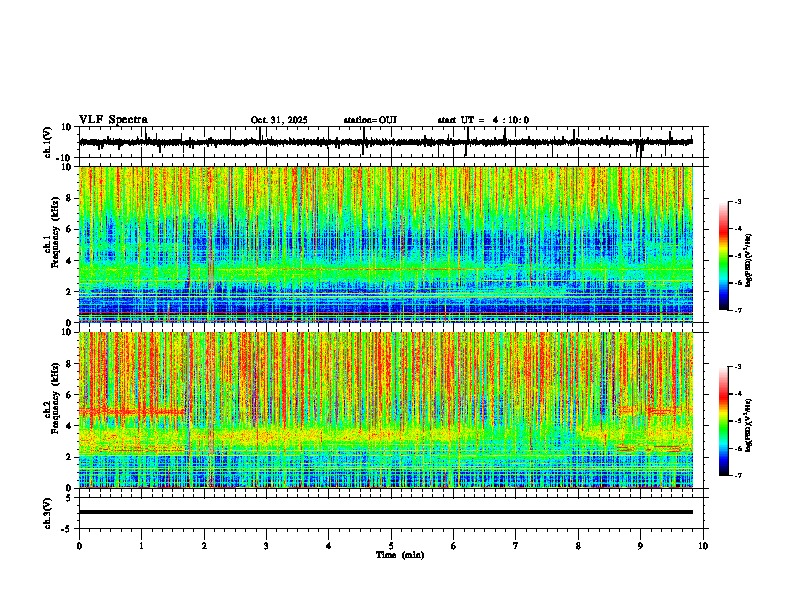Image resolution: width=792 pixels, height=612 pixels.
Task: Click the "VLF Spectra" title text
Action: click(113, 120)
